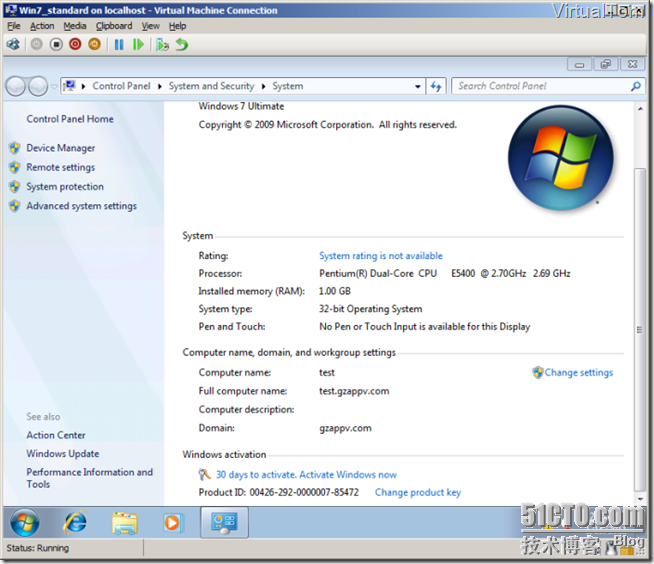Screen dimensions: 654x564
Task: Click 30 days to activate link
Action: coord(306,475)
